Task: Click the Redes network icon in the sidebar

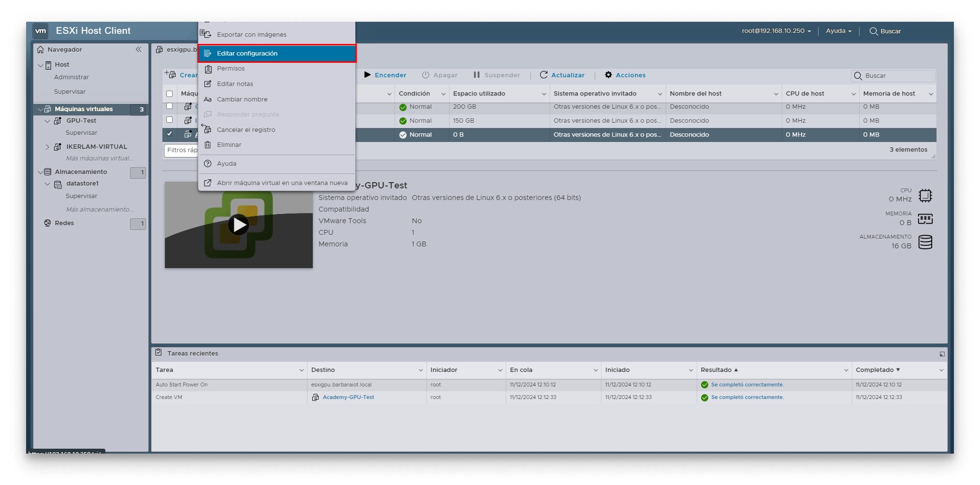Action: pyautogui.click(x=47, y=223)
